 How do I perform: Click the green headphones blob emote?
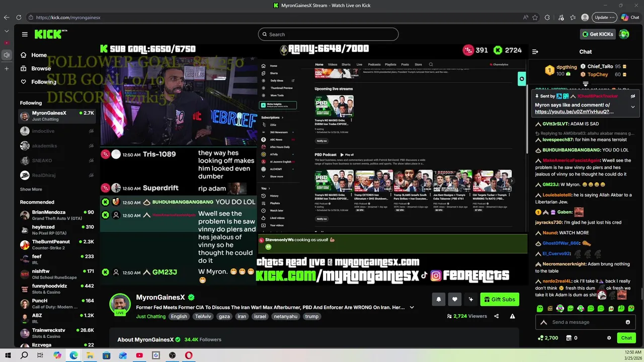pyautogui.click(x=560, y=308)
